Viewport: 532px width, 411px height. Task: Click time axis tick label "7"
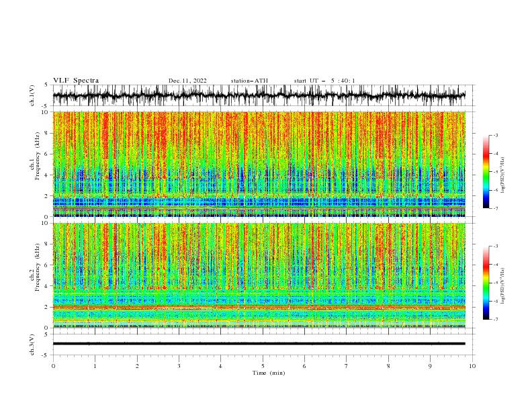point(347,366)
